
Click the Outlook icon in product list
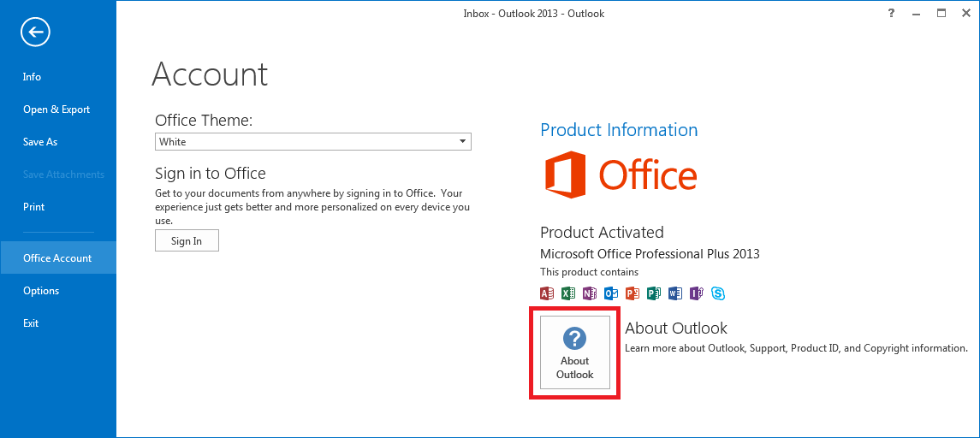[611, 293]
